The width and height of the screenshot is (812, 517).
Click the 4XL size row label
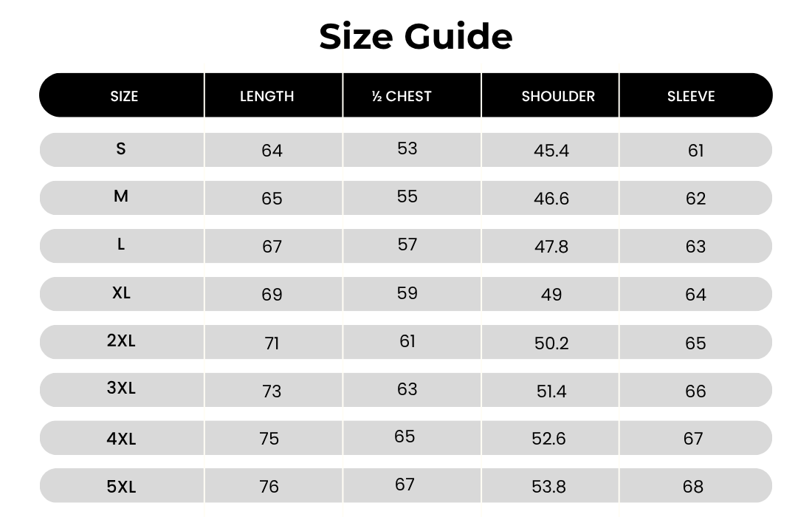(x=121, y=439)
